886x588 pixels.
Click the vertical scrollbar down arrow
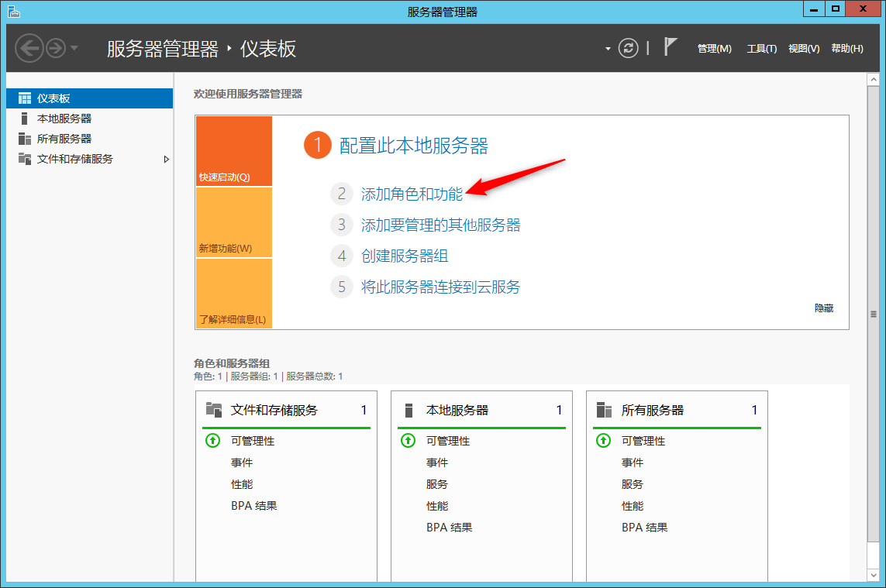point(874,575)
